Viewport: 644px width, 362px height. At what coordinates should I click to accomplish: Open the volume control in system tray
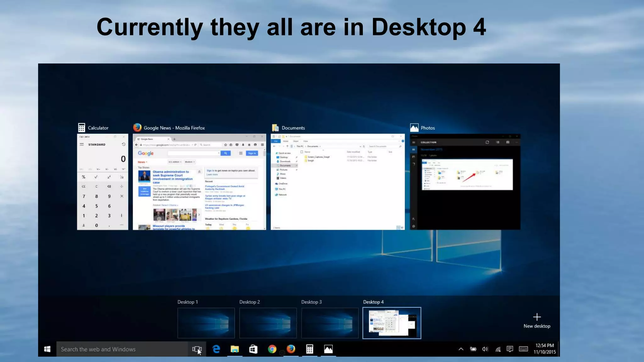485,349
